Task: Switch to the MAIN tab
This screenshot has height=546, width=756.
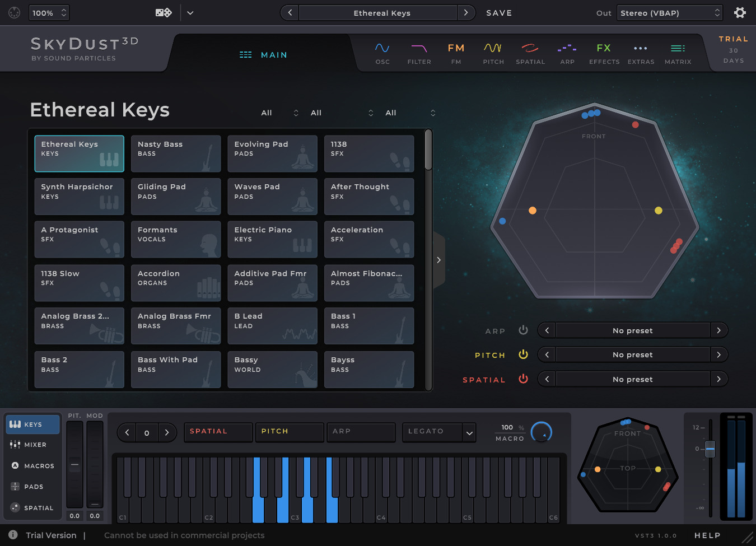Action: tap(263, 55)
